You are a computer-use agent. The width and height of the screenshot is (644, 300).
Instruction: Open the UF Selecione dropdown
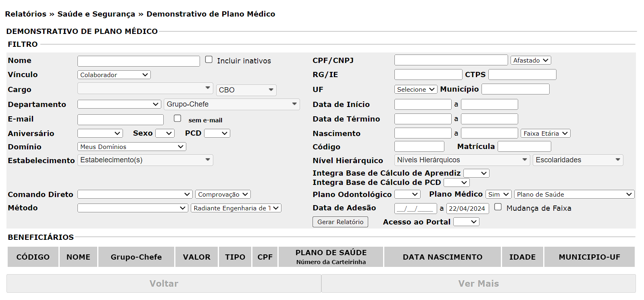coord(415,89)
